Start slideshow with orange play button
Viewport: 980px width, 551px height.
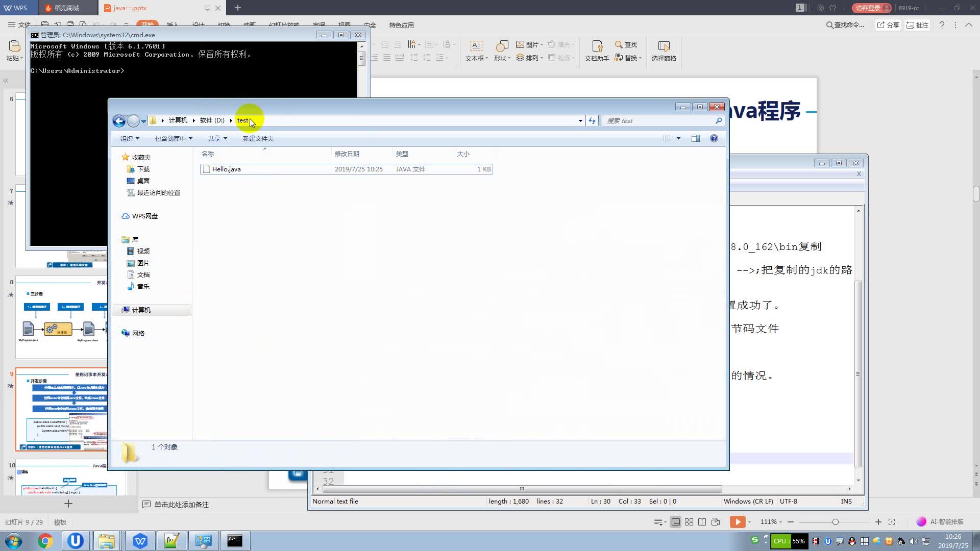(x=737, y=522)
